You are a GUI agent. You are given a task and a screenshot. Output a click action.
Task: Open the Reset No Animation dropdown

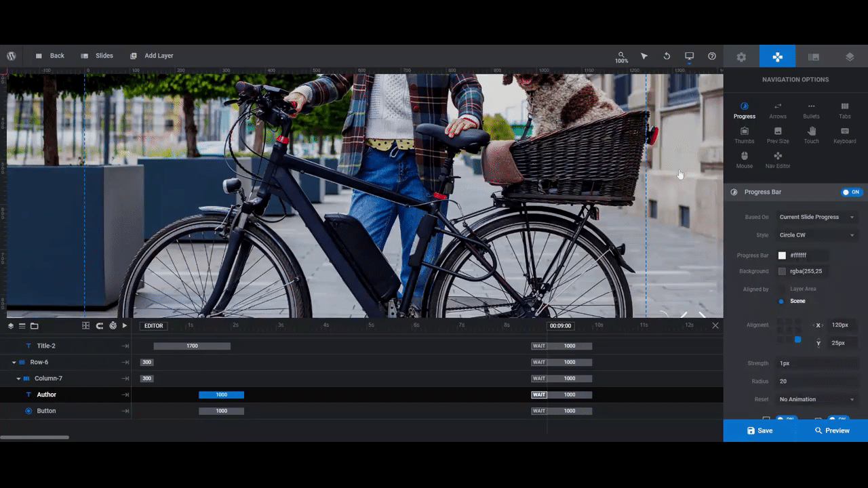816,399
